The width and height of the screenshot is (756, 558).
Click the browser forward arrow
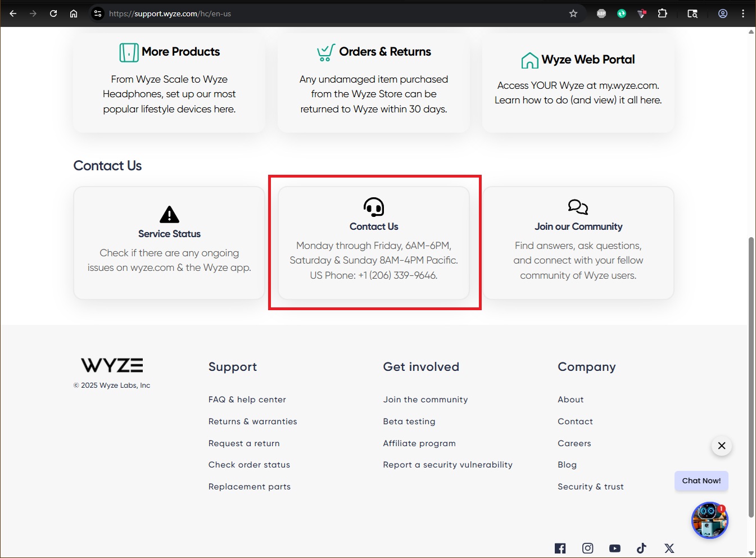[x=33, y=13]
